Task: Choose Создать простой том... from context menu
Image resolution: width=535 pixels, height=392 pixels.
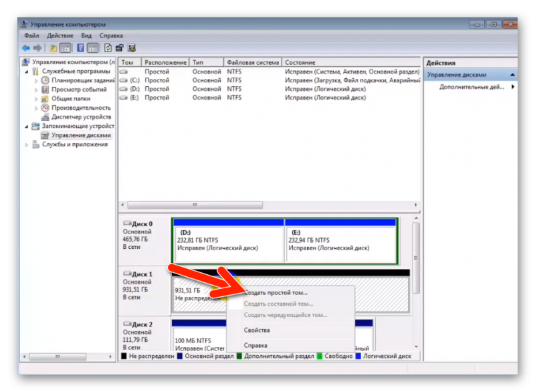Action: pyautogui.click(x=290, y=293)
